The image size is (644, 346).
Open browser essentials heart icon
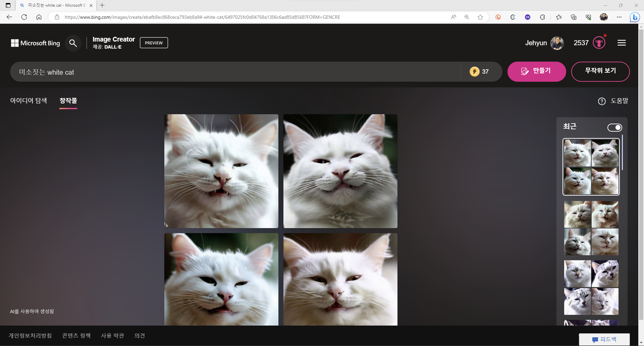pyautogui.click(x=588, y=17)
